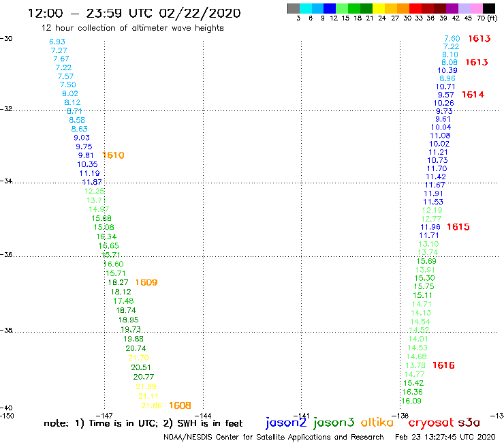This screenshot has height=443, width=504.
Task: Click the wave height value '13.10'
Action: tap(429, 244)
